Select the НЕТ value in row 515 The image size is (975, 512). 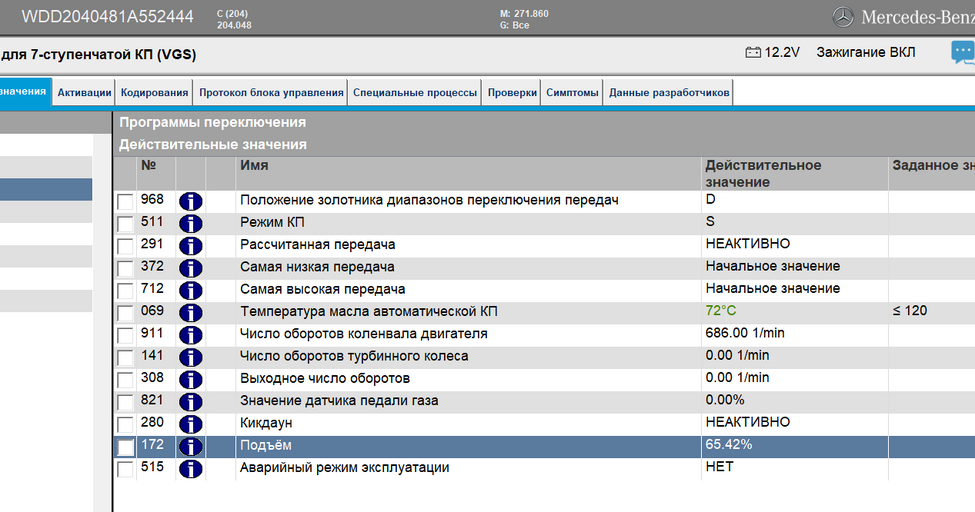click(719, 467)
